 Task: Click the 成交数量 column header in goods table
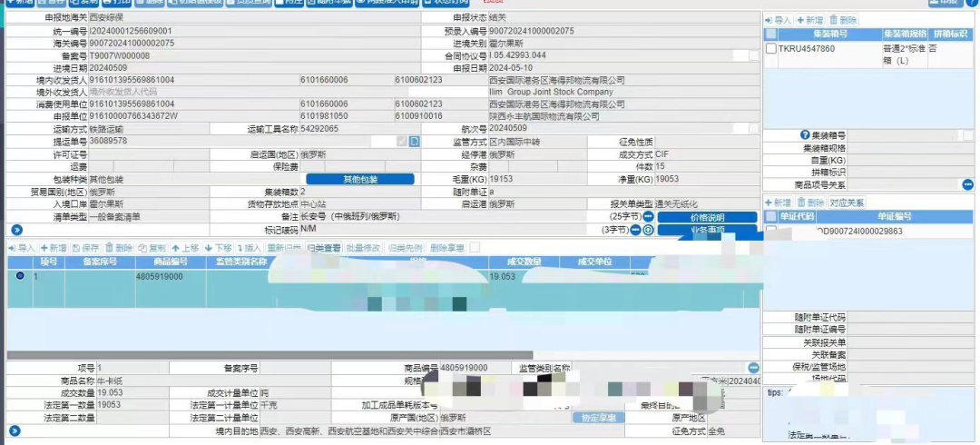coord(524,262)
